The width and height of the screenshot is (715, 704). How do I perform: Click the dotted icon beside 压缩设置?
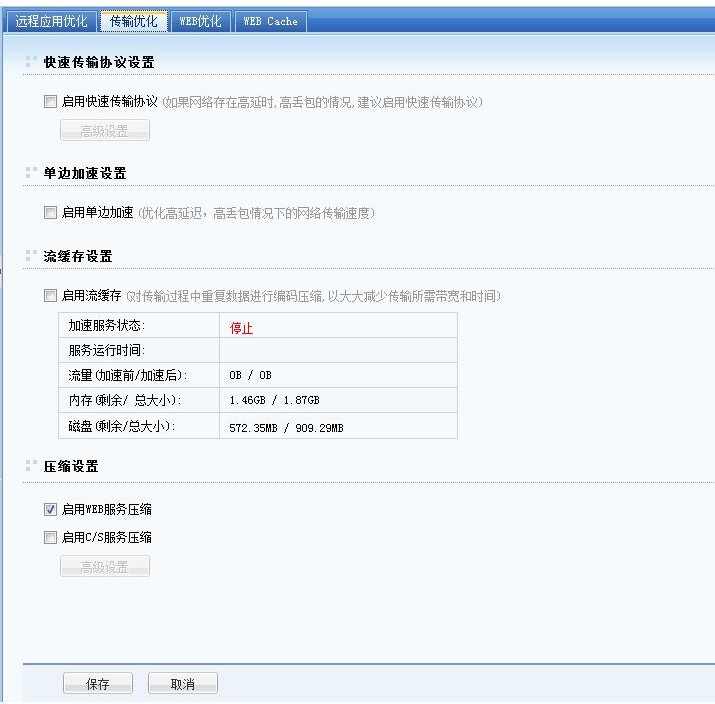point(31,466)
